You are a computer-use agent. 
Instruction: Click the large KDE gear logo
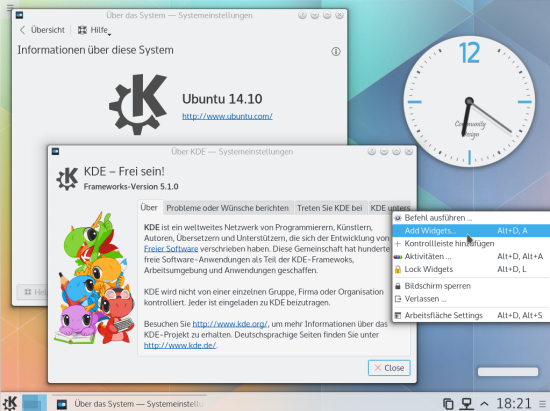[x=138, y=104]
